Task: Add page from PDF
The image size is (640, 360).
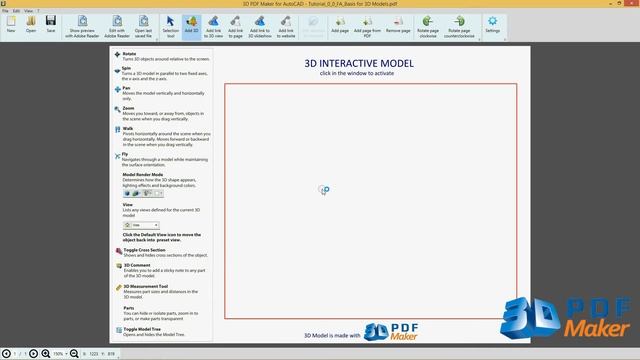Action: [x=367, y=27]
